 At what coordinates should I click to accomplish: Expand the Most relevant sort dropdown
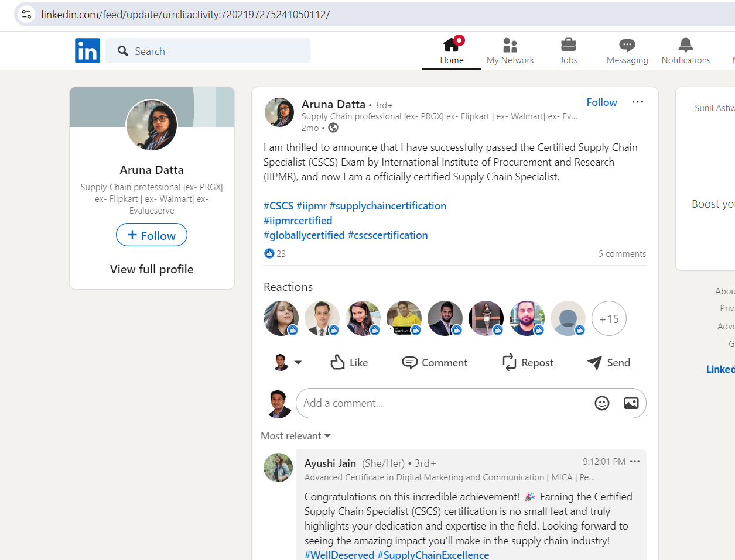tap(296, 436)
